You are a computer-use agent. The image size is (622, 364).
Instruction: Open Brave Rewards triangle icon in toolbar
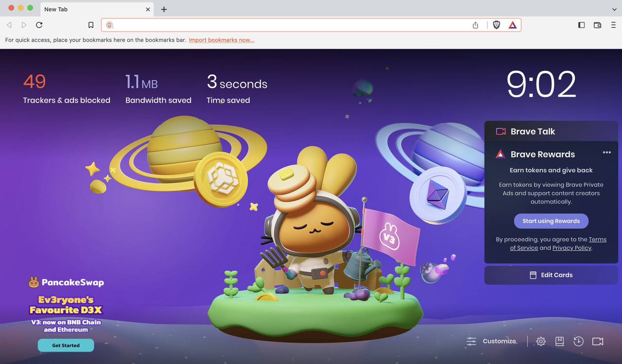tap(513, 25)
